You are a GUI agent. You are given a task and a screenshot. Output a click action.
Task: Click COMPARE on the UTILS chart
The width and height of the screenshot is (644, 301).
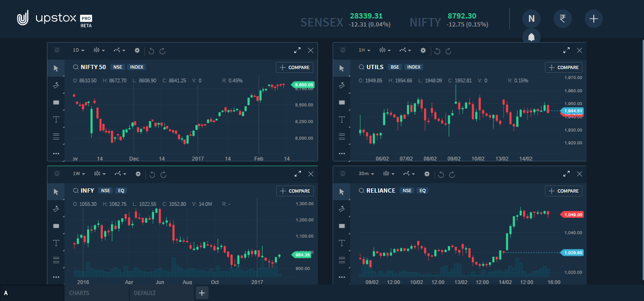pyautogui.click(x=563, y=67)
